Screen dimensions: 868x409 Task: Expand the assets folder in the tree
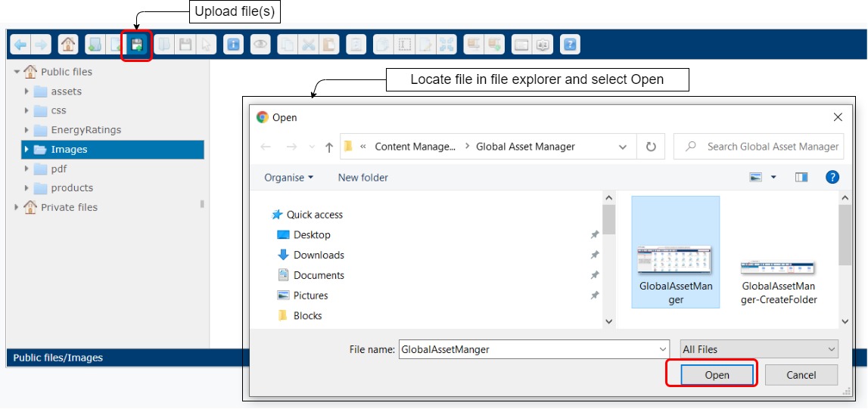pos(27,91)
